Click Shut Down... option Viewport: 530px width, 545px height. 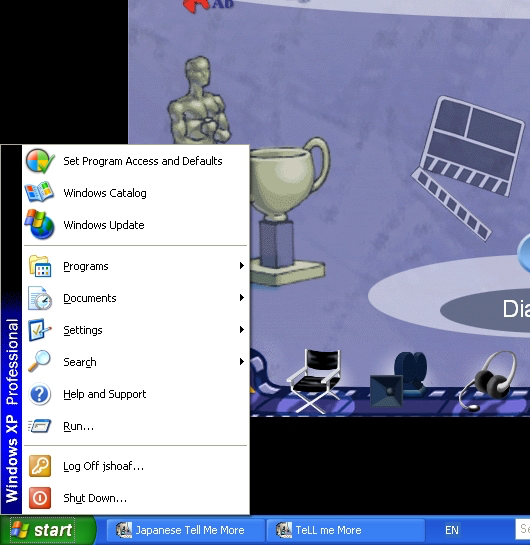click(136, 498)
